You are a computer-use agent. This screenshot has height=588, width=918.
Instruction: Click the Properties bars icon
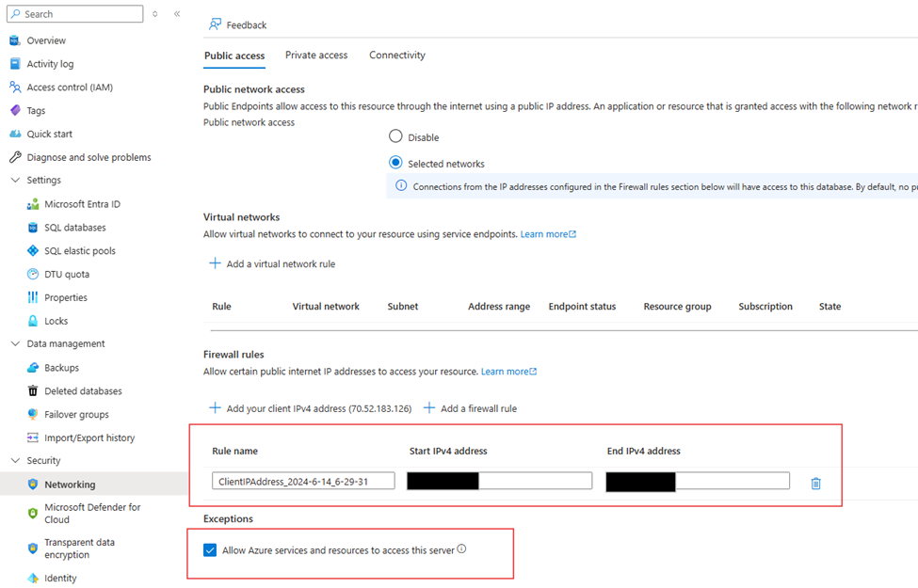click(33, 297)
